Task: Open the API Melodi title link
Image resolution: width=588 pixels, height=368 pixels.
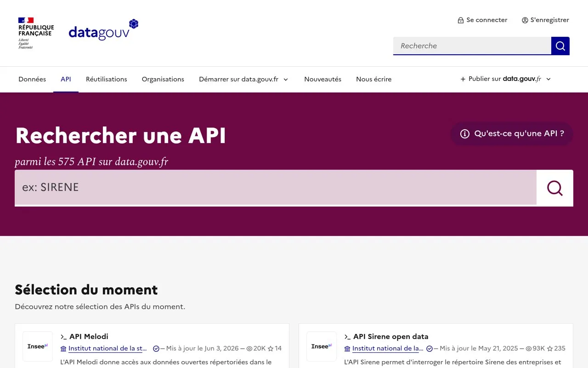Action: (89, 337)
